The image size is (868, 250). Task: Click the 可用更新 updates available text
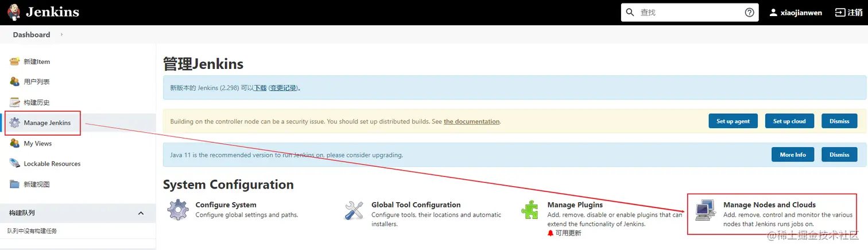(x=568, y=233)
